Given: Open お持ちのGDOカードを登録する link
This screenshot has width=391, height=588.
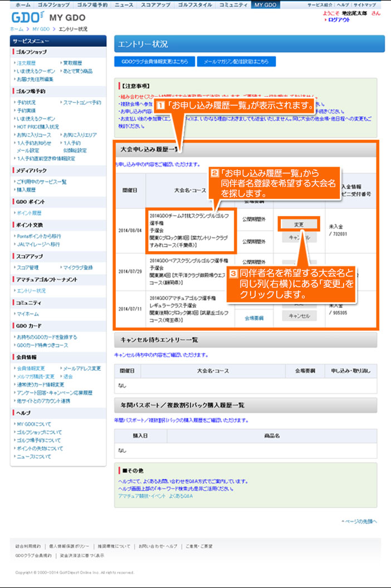Looking at the screenshot, I should pyautogui.click(x=47, y=337).
